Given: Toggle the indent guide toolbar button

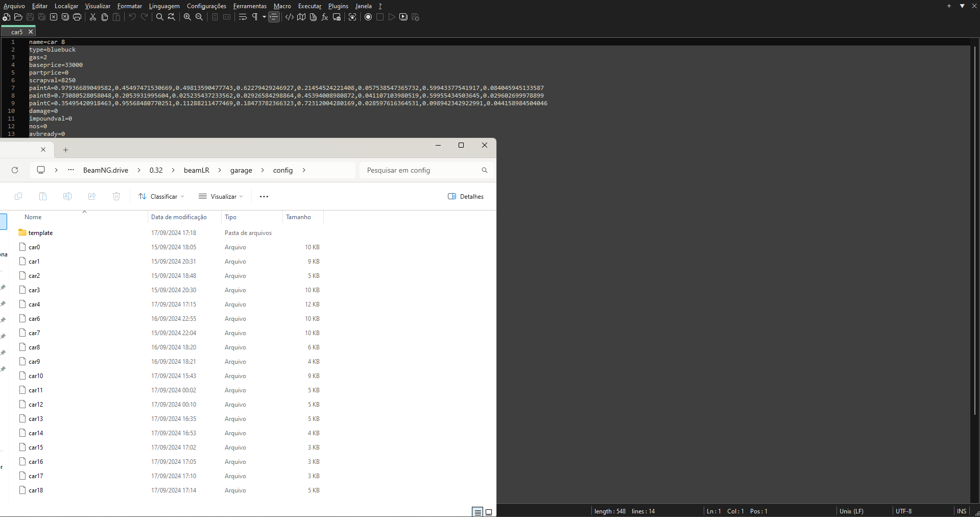Looking at the screenshot, I should click(274, 17).
